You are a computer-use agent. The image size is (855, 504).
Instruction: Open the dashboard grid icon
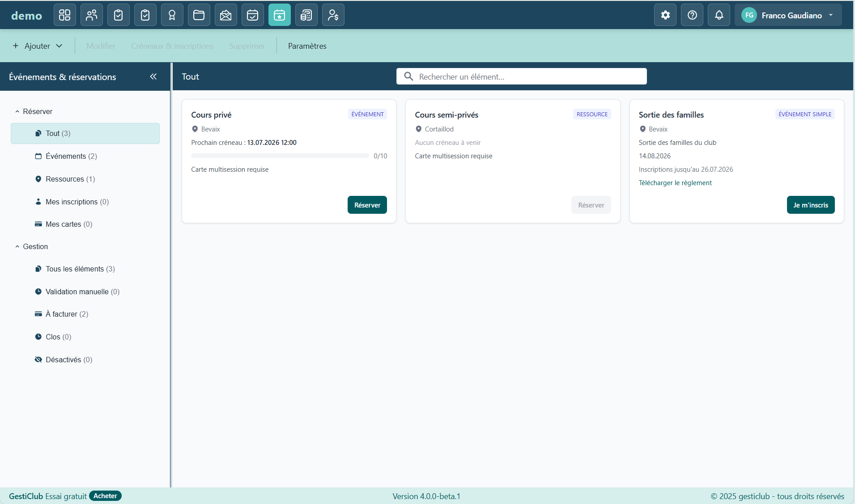coord(65,15)
